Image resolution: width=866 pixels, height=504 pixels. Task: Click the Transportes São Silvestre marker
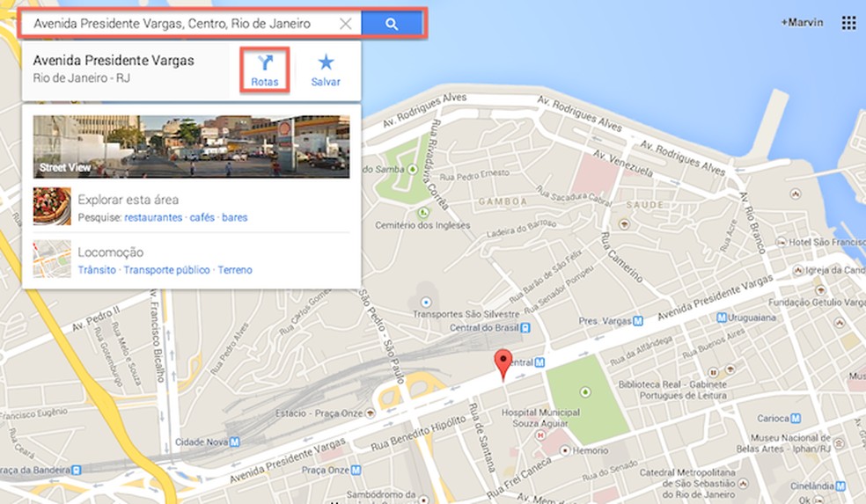click(x=425, y=302)
